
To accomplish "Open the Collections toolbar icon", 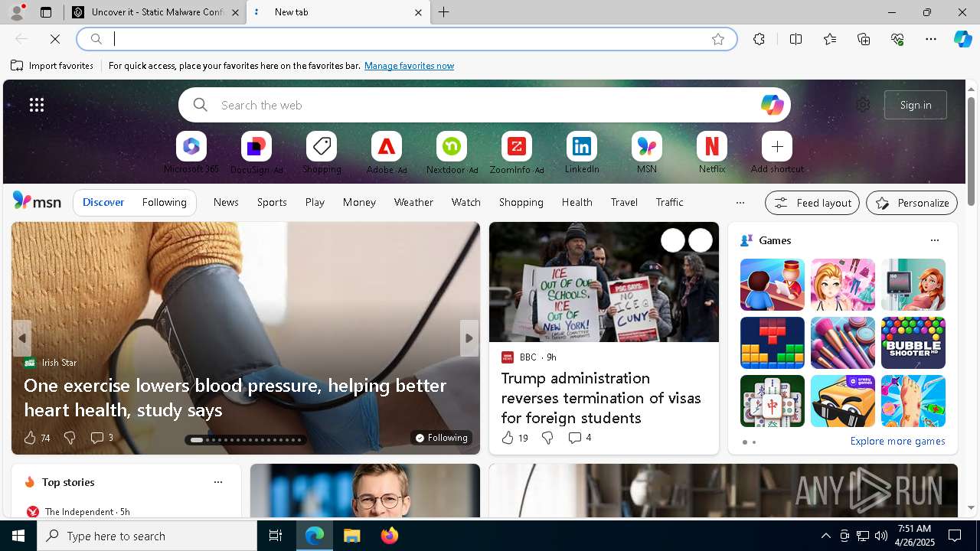I will [864, 39].
